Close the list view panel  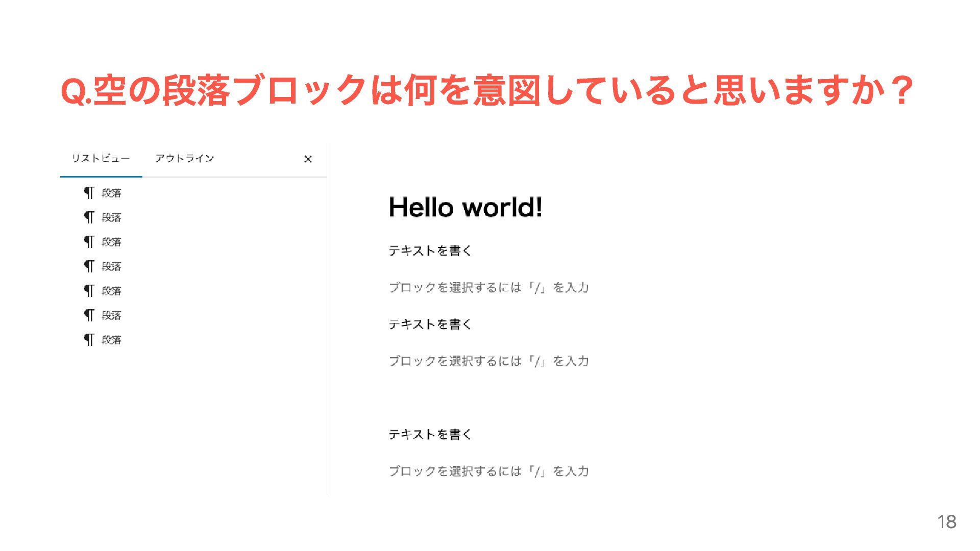coord(308,159)
